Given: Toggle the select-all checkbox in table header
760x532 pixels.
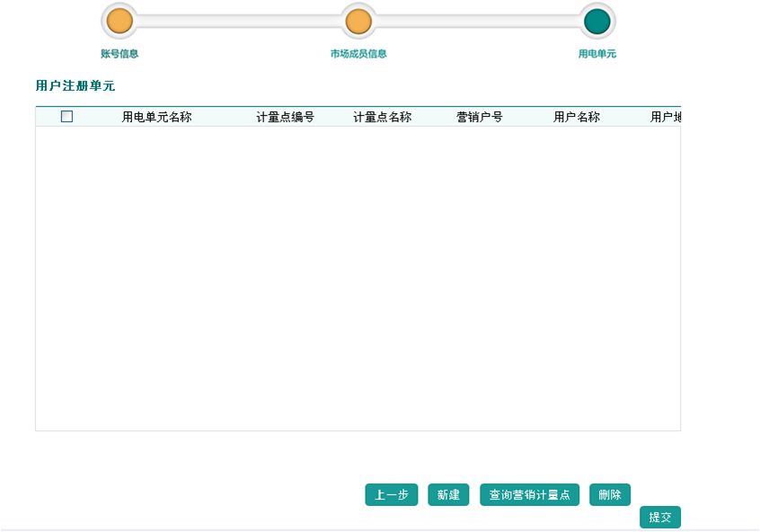Looking at the screenshot, I should (x=66, y=117).
